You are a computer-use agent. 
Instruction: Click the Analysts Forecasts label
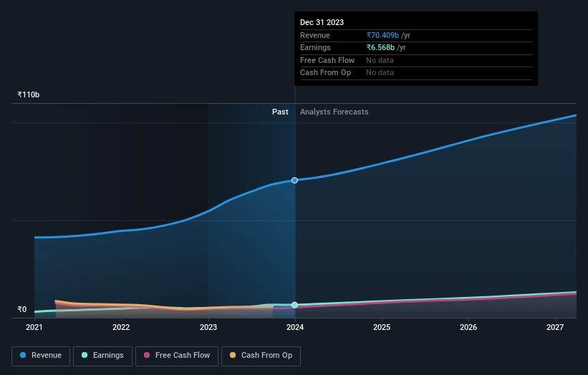(334, 112)
